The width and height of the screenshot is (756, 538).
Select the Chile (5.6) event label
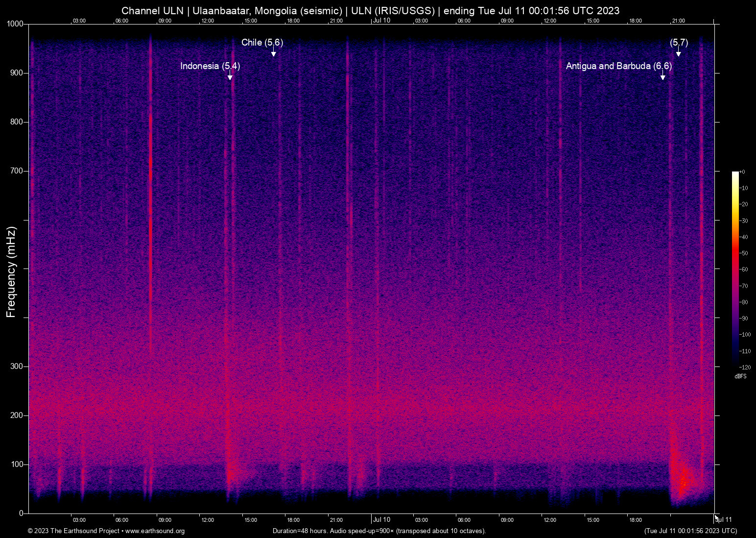(262, 43)
